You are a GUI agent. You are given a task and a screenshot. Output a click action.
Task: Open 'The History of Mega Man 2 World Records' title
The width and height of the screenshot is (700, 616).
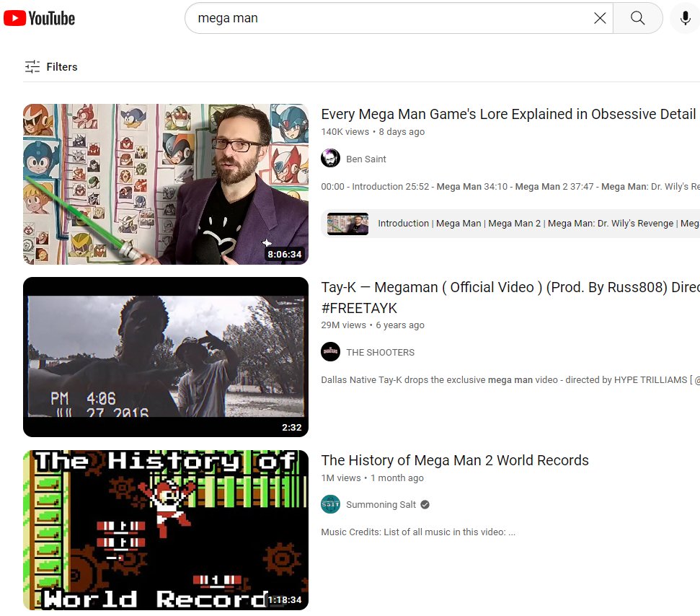tap(455, 460)
